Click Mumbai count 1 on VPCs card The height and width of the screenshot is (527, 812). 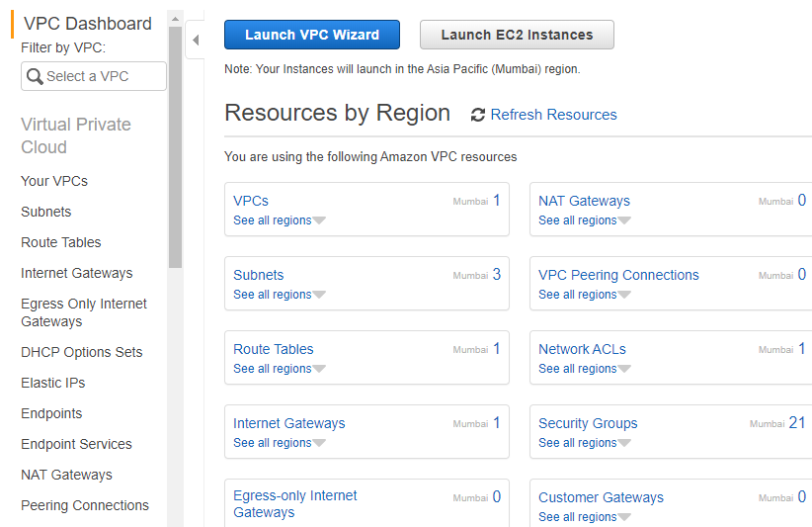[497, 200]
